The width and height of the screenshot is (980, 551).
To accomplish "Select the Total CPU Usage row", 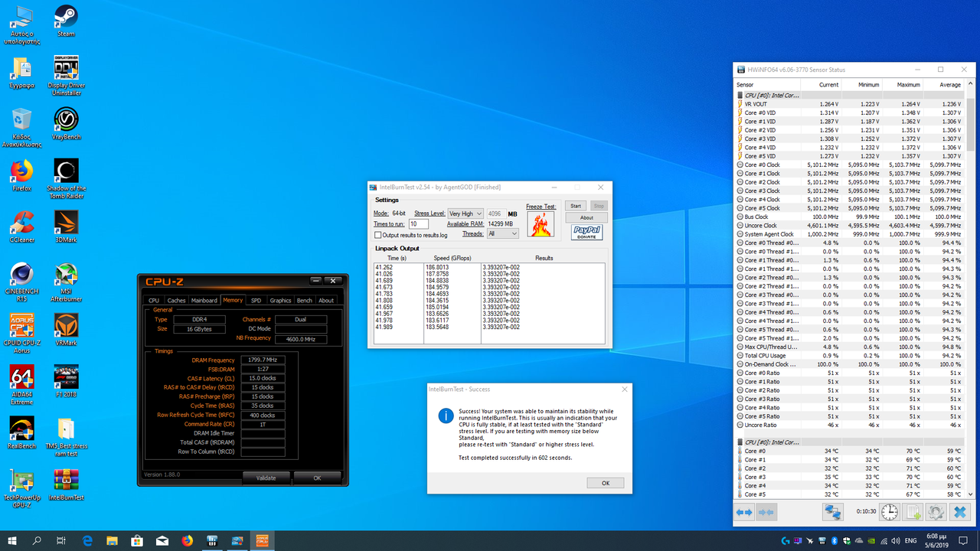I will [849, 355].
